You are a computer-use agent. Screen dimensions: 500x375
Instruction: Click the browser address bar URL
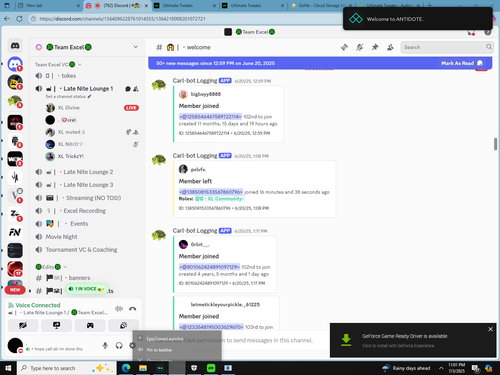coord(122,19)
